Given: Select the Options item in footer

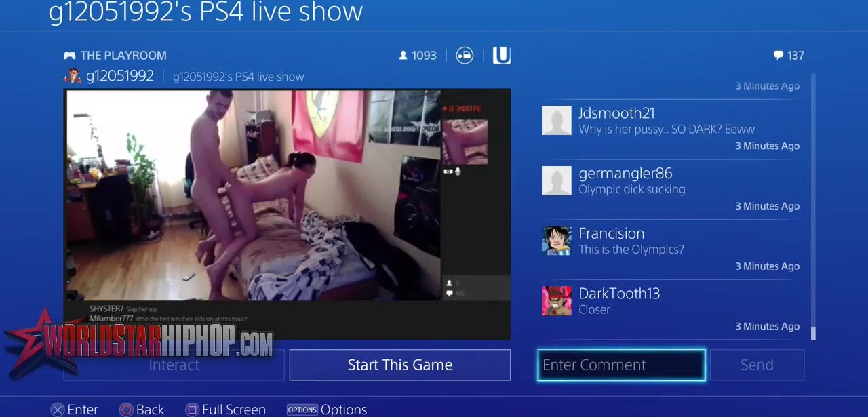Looking at the screenshot, I should click(x=327, y=409).
